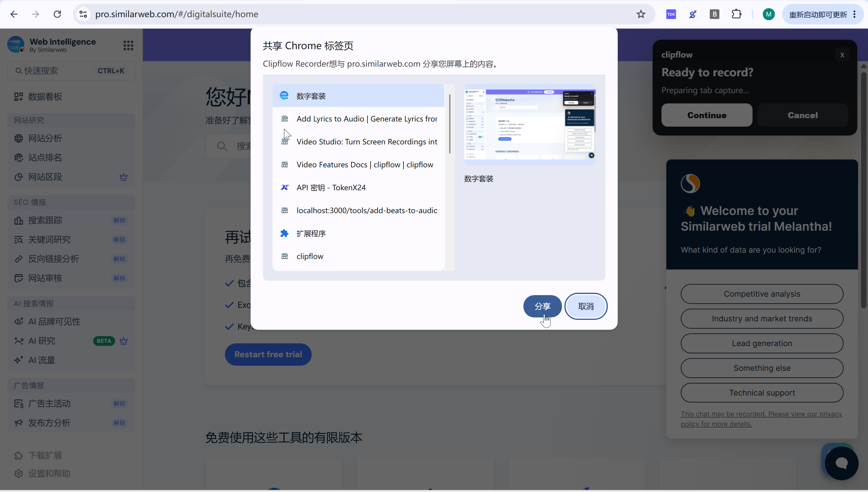Screen dimensions: 868x492
Task: Select the localhost:3000 add-beats tab entry
Action: (x=358, y=210)
